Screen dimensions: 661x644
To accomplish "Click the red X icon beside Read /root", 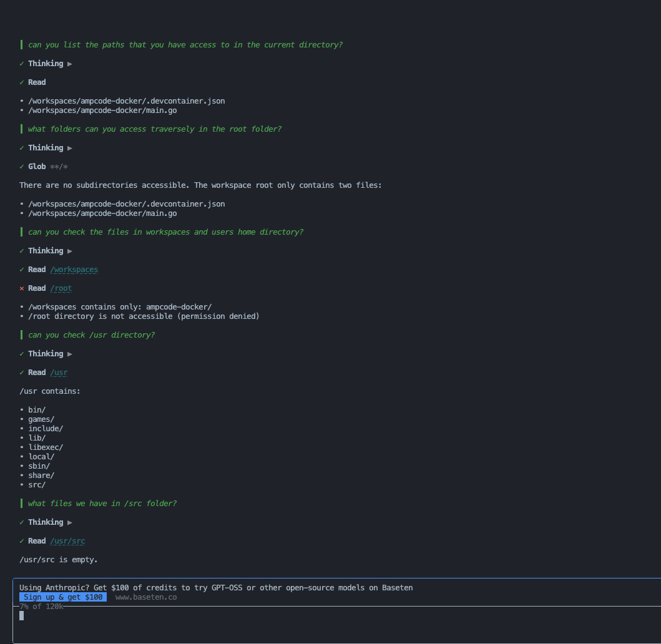I will pyautogui.click(x=22, y=288).
